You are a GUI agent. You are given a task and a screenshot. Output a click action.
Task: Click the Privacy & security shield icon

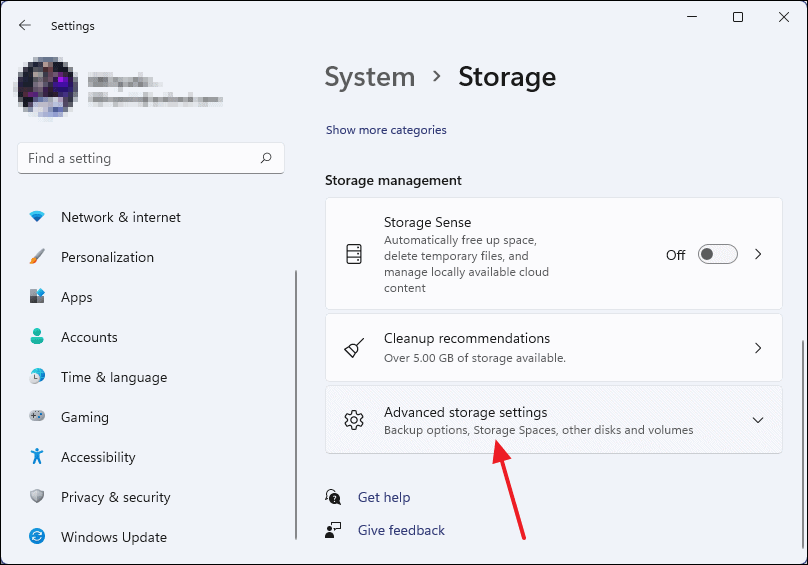[x=37, y=497]
